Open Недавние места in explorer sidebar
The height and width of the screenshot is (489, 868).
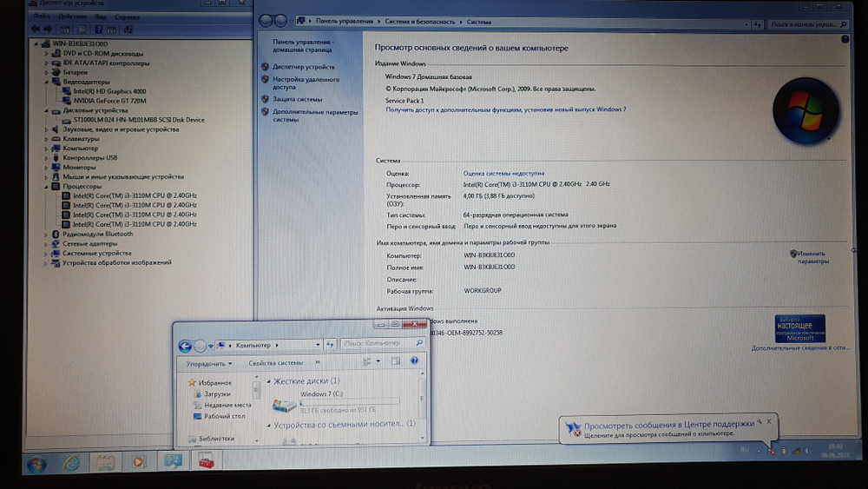tap(227, 405)
